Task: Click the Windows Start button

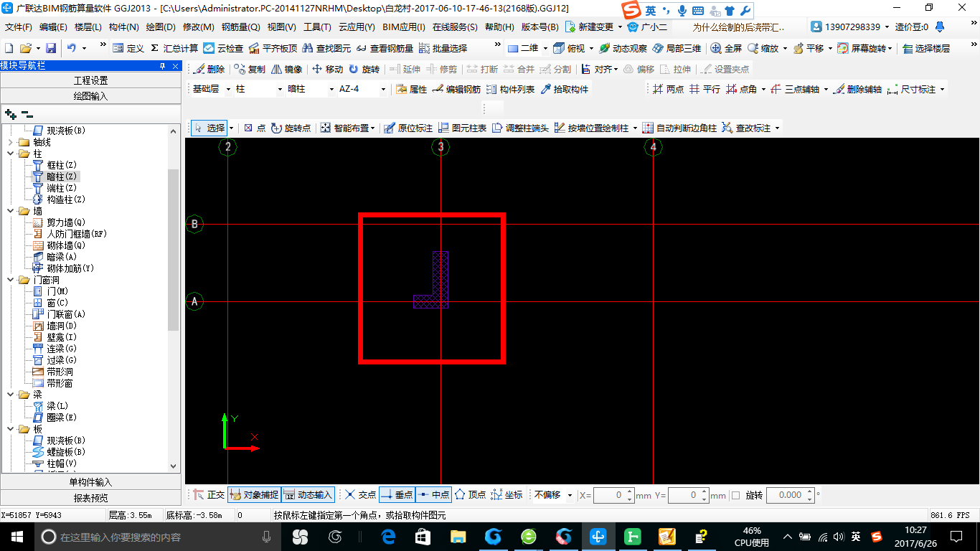Action: click(x=16, y=536)
